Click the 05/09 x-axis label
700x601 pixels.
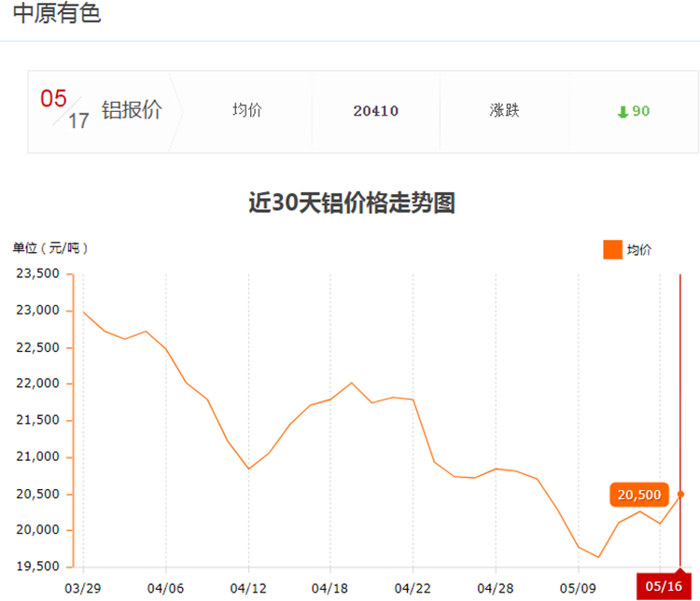[x=578, y=589]
